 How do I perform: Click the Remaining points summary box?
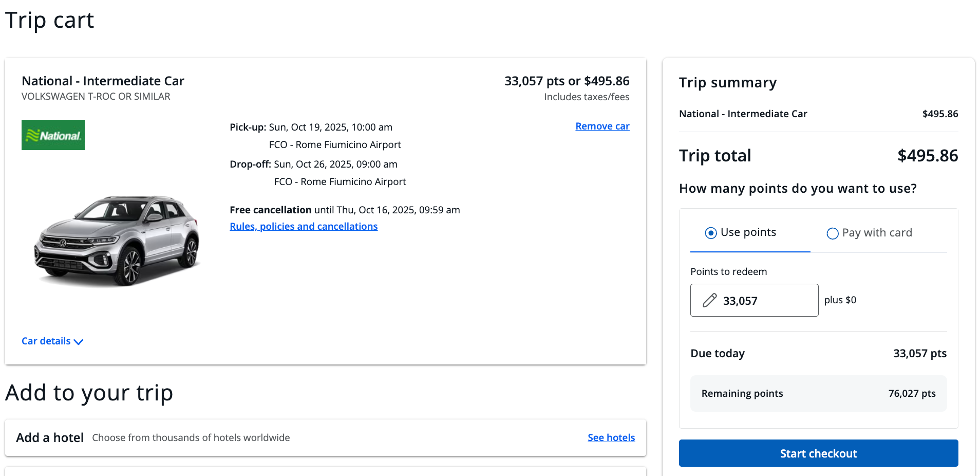pos(818,393)
